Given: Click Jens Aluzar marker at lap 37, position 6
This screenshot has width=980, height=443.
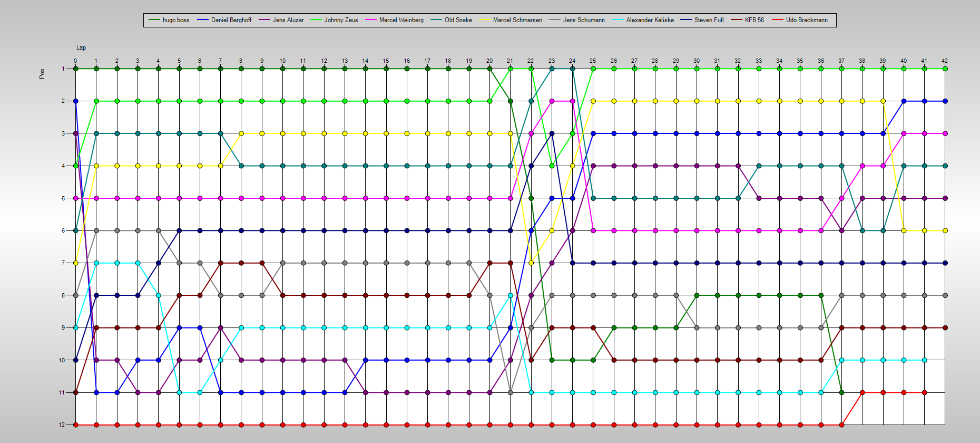Looking at the screenshot, I should point(841,230).
